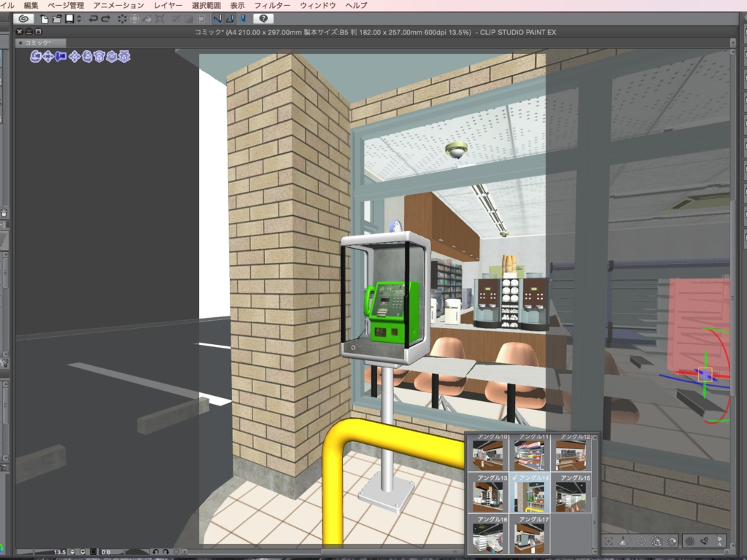The image size is (747, 560).
Task: Click the Clear (dotted circle) toolbar icon
Action: click(x=123, y=18)
